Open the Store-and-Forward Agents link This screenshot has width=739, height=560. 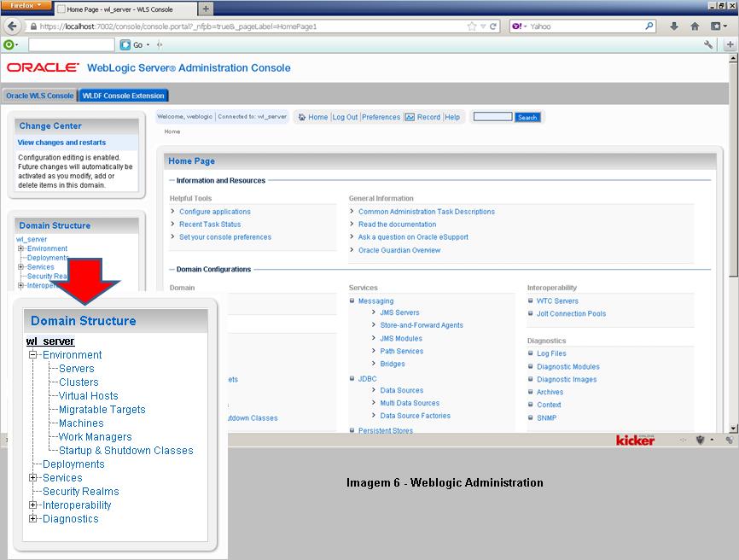(422, 325)
